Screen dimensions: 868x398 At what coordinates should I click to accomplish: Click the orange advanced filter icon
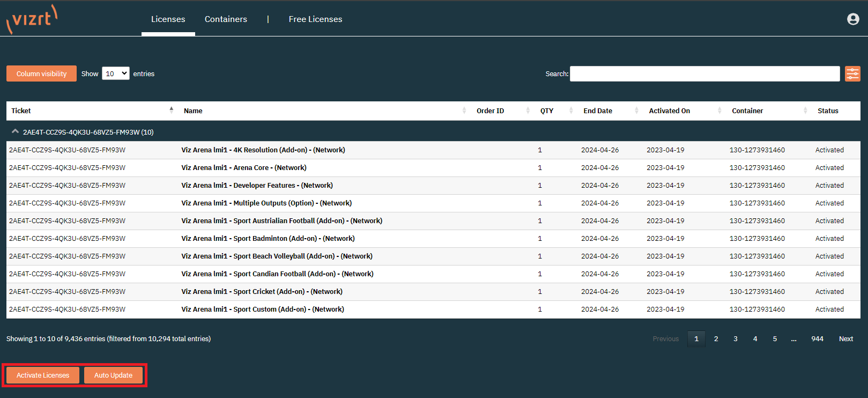tap(852, 74)
